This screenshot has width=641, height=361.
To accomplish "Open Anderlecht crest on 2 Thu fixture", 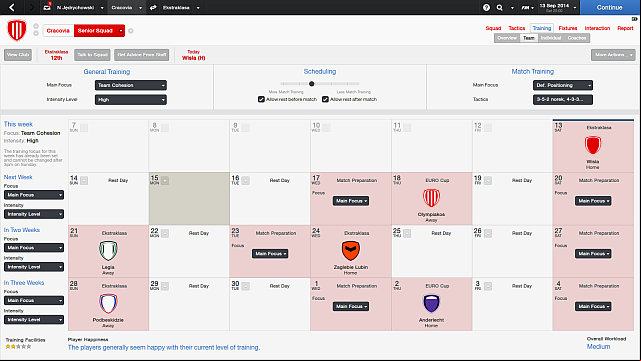I will 431,303.
